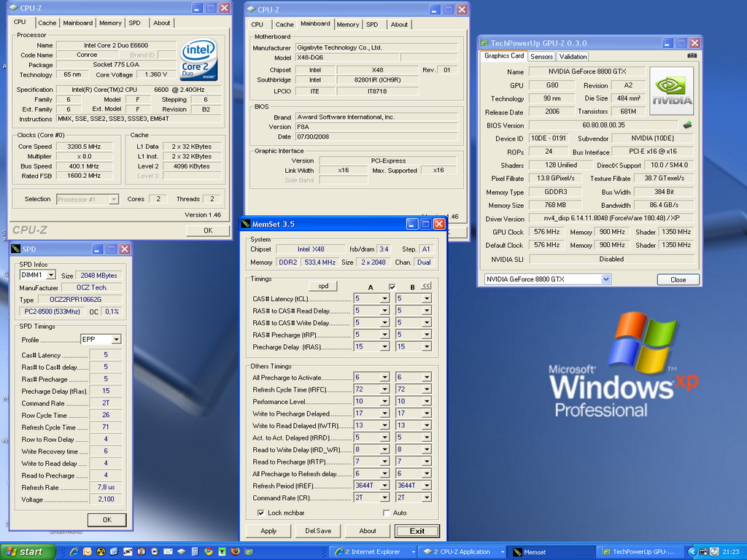
Task: Toggle the Lock mchbar checkbox
Action: (x=261, y=513)
